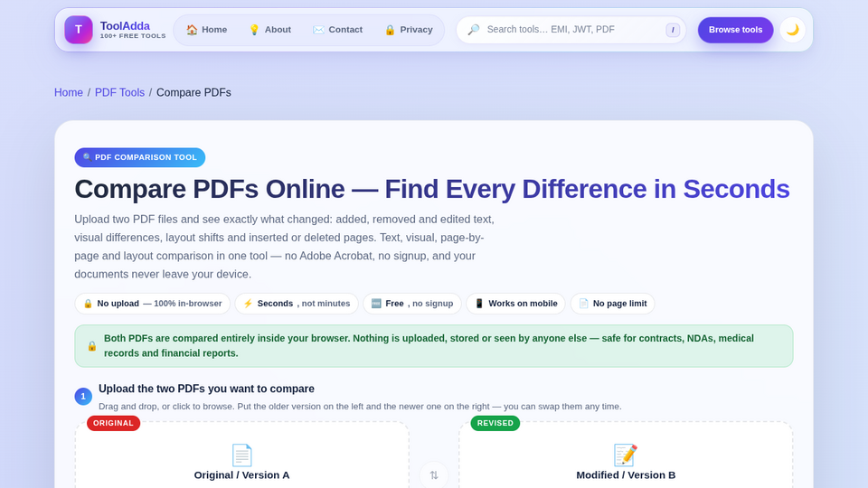Click the memo pencil icon in Modified dropzone
This screenshot has width=868, height=488.
(626, 455)
